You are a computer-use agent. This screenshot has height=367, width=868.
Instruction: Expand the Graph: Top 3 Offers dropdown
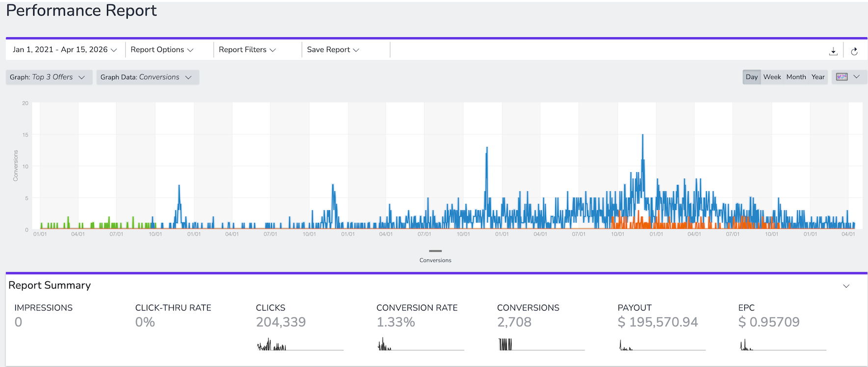pos(48,77)
